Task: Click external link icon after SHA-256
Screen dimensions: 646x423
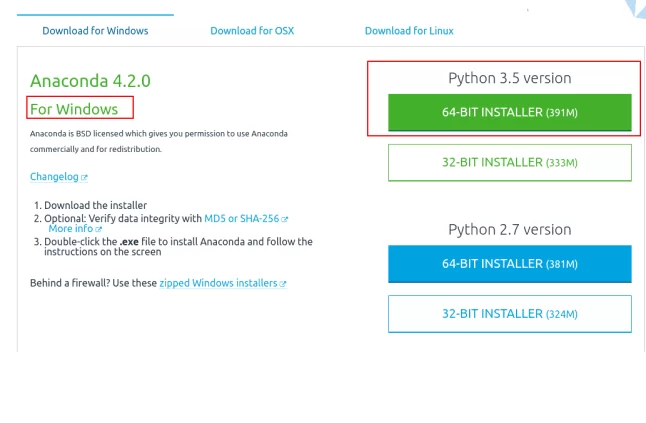Action: 284,219
